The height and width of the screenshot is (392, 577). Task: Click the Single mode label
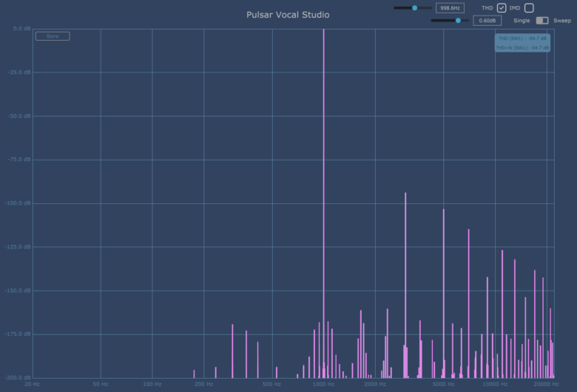[x=522, y=21]
